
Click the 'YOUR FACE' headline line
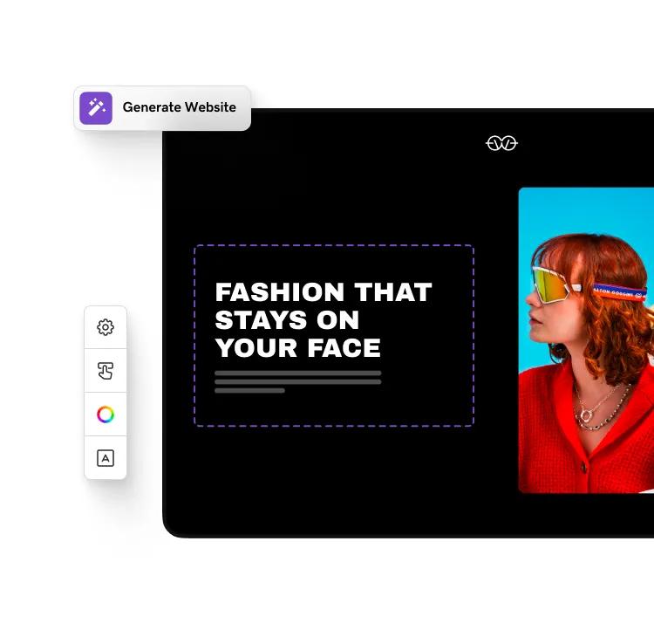[x=298, y=348]
